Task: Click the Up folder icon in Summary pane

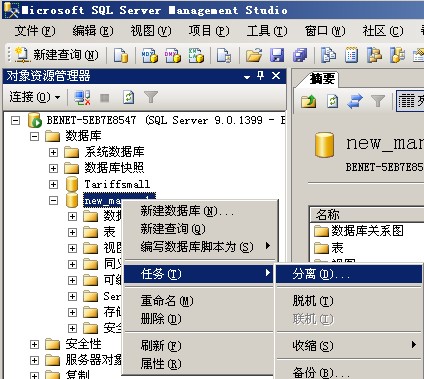Action: click(x=308, y=101)
